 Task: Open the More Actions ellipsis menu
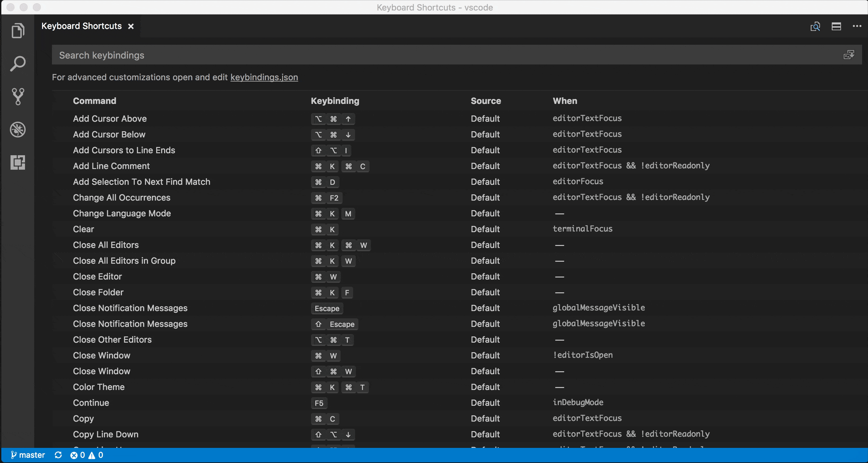(x=857, y=26)
